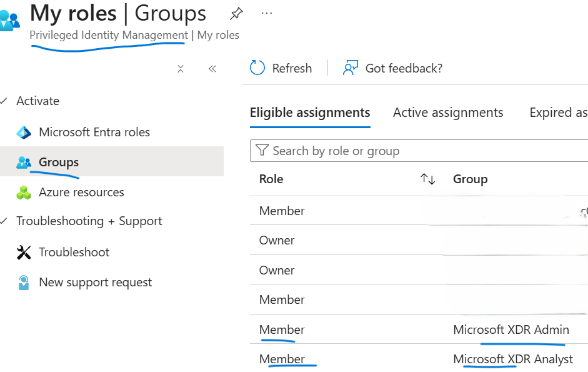Open the Troubleshoot page
This screenshot has width=588, height=372.
(x=74, y=252)
